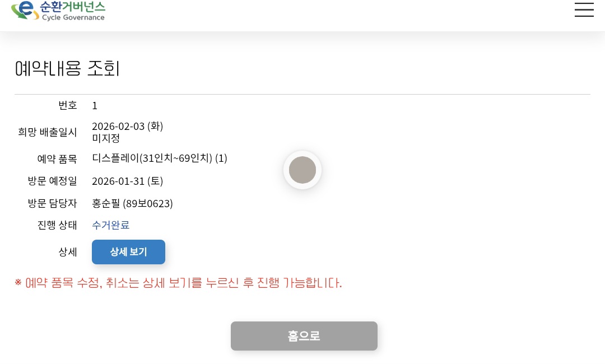Click the 순환거버넌스 Cycle Governance logo
605x364 pixels.
(58, 10)
